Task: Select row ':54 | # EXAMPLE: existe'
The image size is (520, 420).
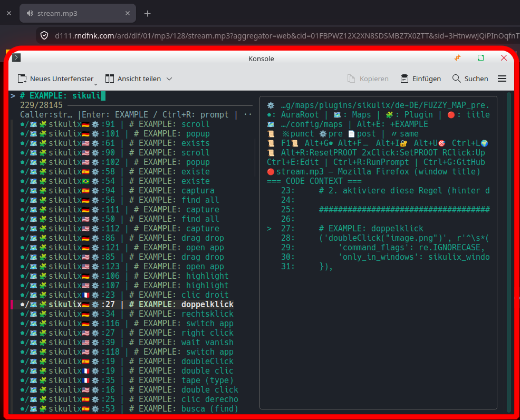Action: point(115,181)
